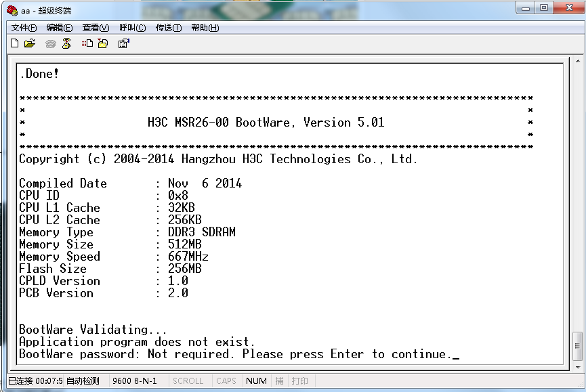Click the SCROLL status indicator
The height and width of the screenshot is (392, 586).
coord(188,380)
